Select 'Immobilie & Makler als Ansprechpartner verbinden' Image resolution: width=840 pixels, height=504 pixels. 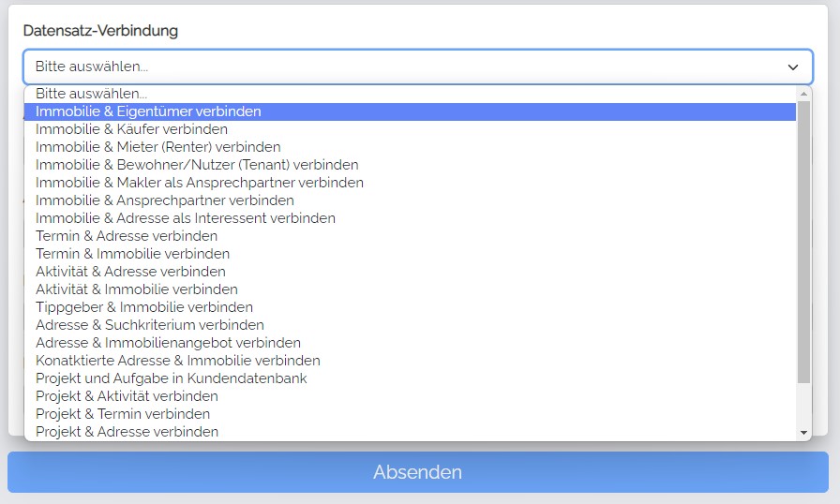pyautogui.click(x=200, y=183)
